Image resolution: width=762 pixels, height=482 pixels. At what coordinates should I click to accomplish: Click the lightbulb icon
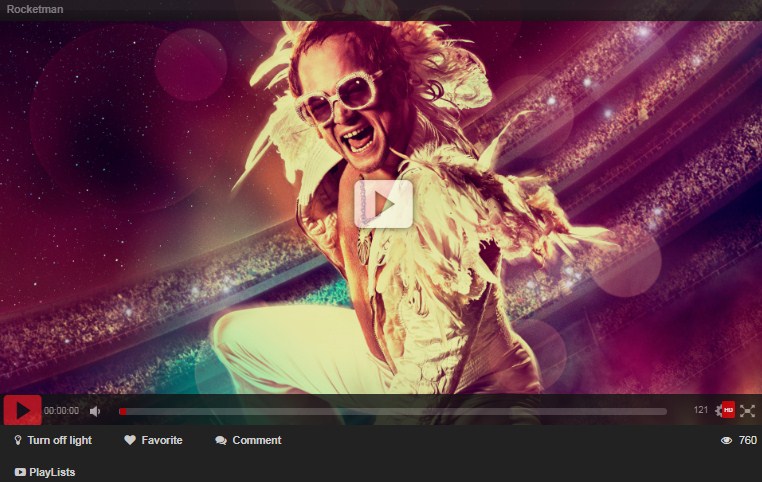pyautogui.click(x=18, y=440)
